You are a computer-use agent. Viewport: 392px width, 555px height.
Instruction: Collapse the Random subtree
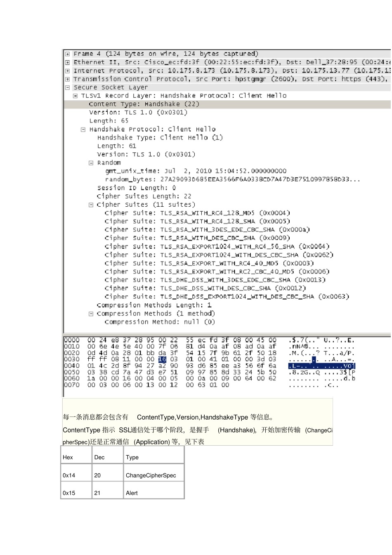click(91, 163)
